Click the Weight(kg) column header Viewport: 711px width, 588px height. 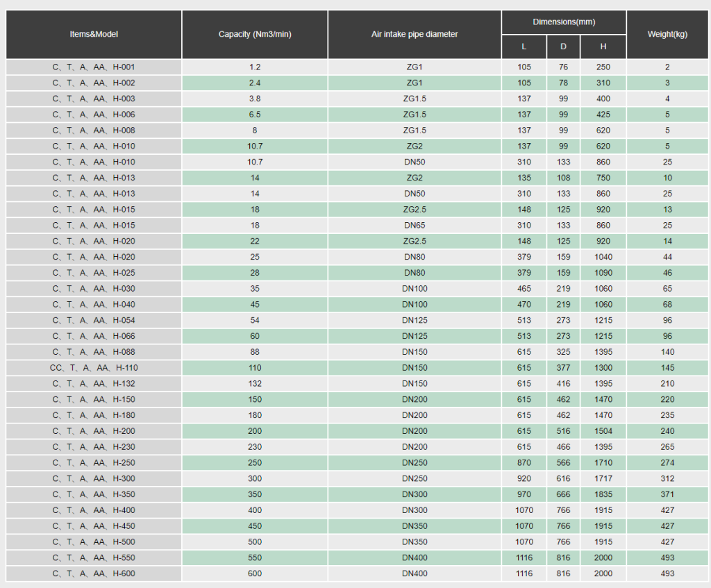click(x=667, y=34)
